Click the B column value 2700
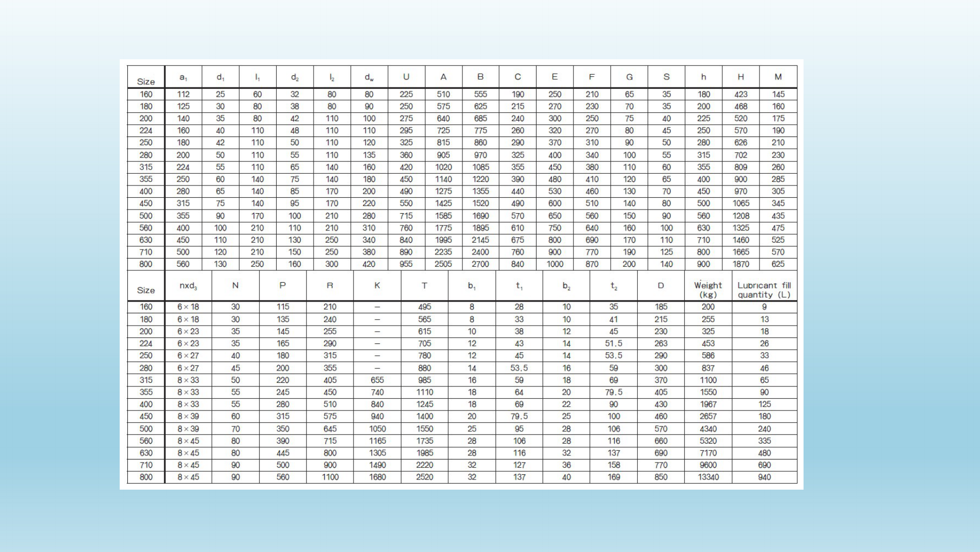Screen dimensions: 980x552 tap(480, 264)
